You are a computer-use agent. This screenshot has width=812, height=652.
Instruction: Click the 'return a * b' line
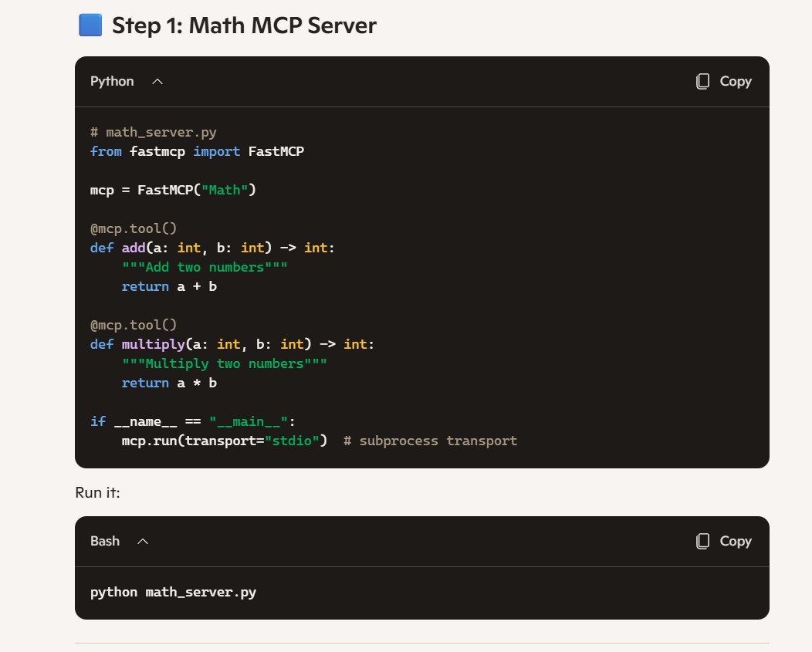[x=169, y=383]
